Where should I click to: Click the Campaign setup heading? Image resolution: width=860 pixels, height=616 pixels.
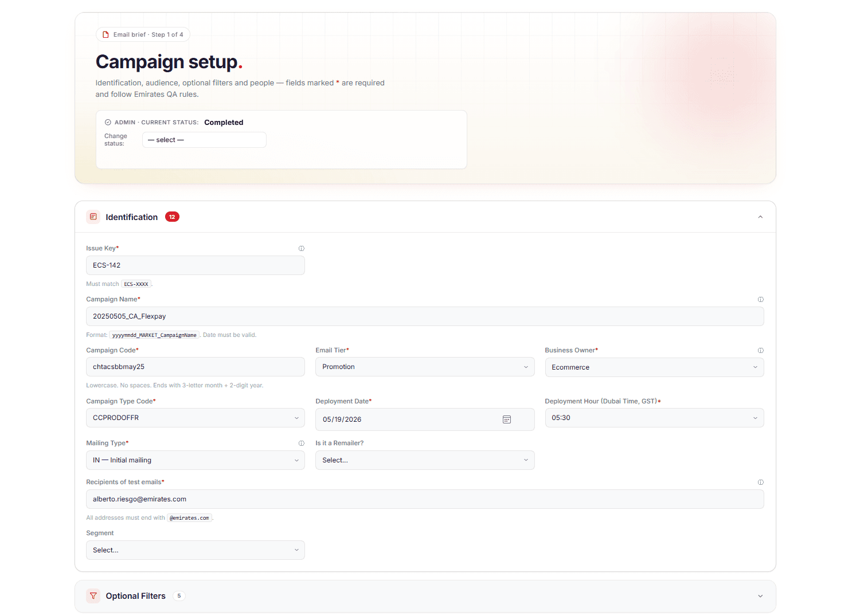[169, 62]
